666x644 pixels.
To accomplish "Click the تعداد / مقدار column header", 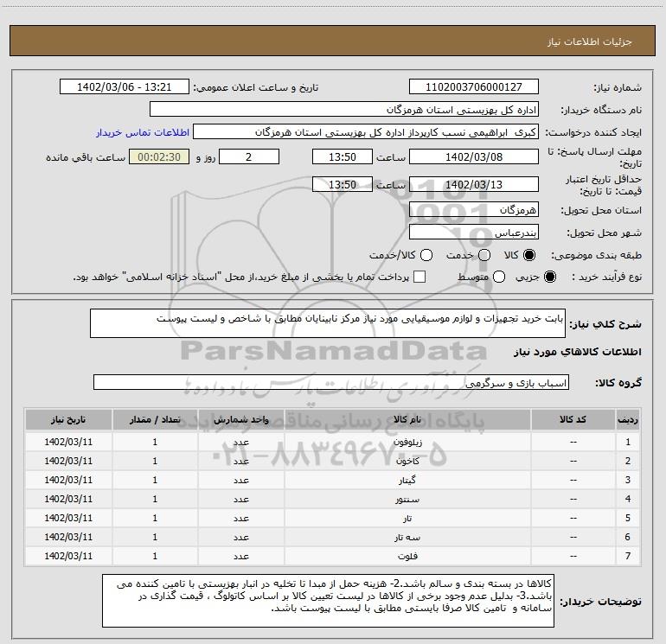I will [155, 419].
